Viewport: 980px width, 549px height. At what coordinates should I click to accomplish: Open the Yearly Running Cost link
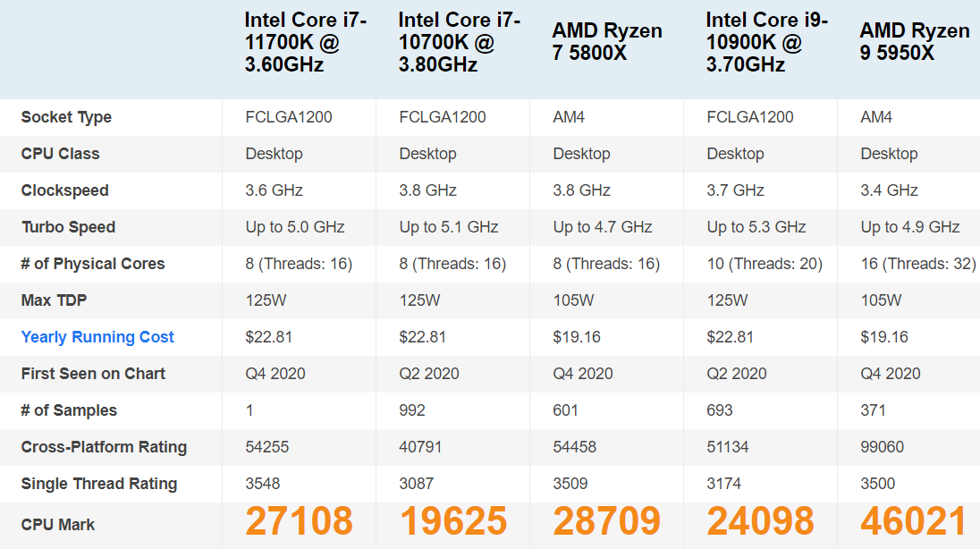coord(97,337)
